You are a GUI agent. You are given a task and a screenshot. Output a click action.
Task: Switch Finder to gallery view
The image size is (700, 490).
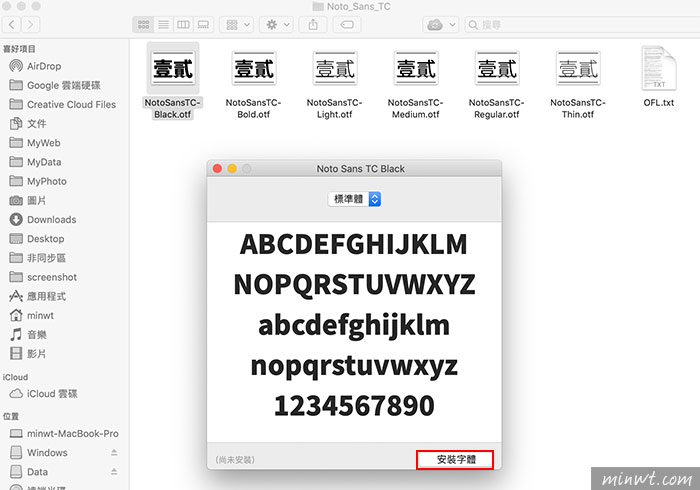pyautogui.click(x=203, y=25)
